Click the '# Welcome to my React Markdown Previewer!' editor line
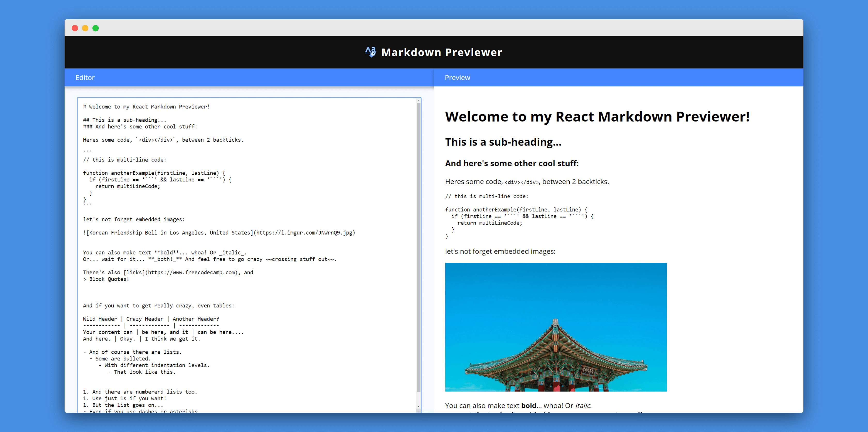The width and height of the screenshot is (868, 432). point(146,107)
